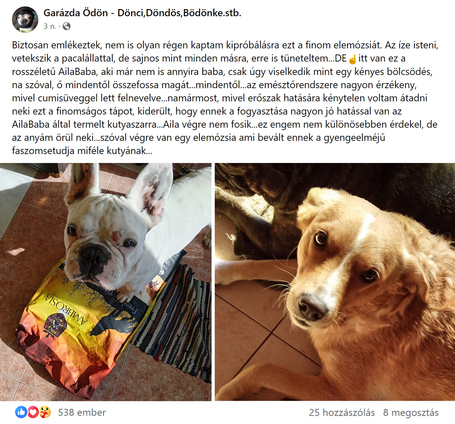This screenshot has width=455, height=424.
Task: Click the post text paragraph beginning 'Biztosan emlékeztek'
Action: point(225,98)
